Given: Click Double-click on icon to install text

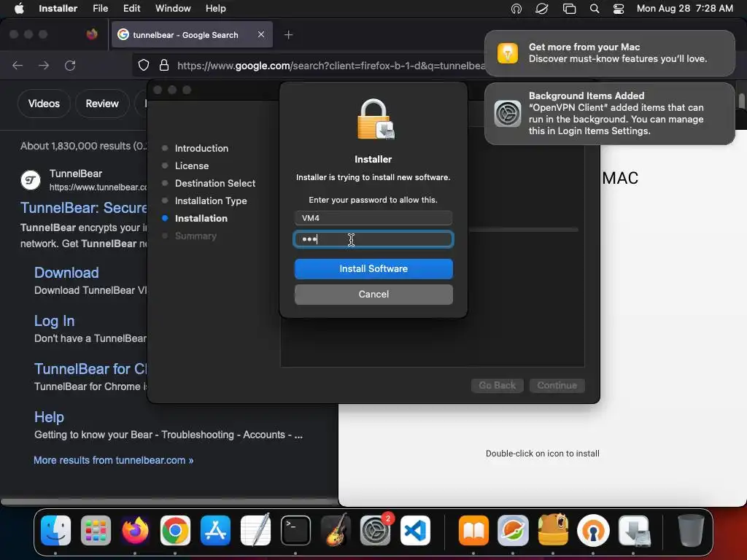Looking at the screenshot, I should (543, 454).
